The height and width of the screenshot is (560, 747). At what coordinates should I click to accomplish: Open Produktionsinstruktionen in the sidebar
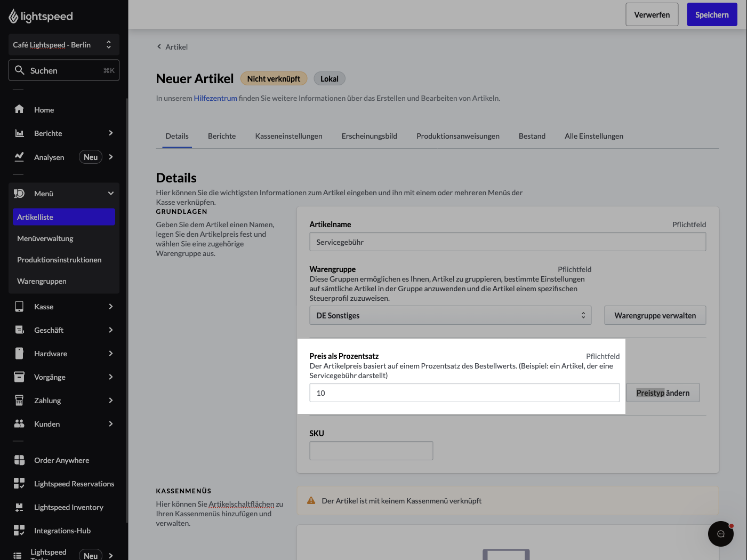pyautogui.click(x=64, y=260)
